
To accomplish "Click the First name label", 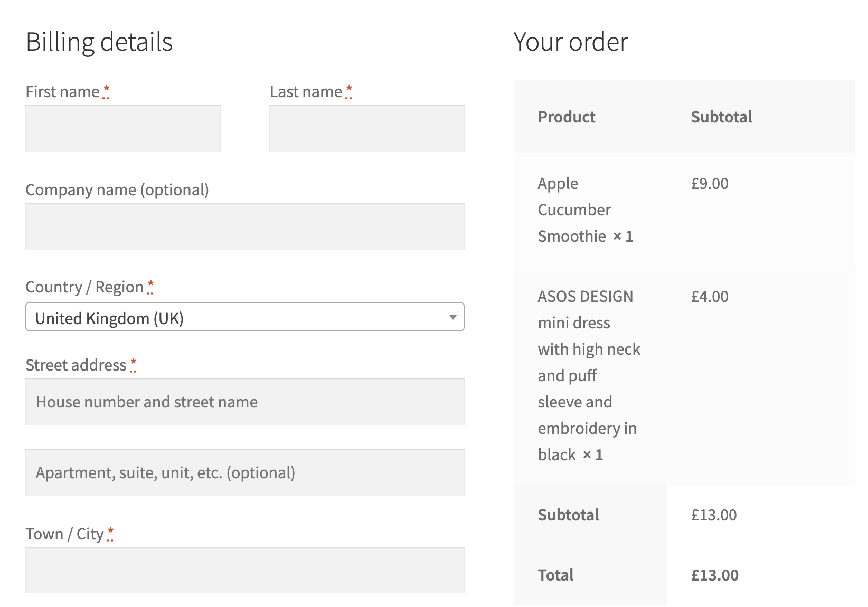I will (62, 92).
